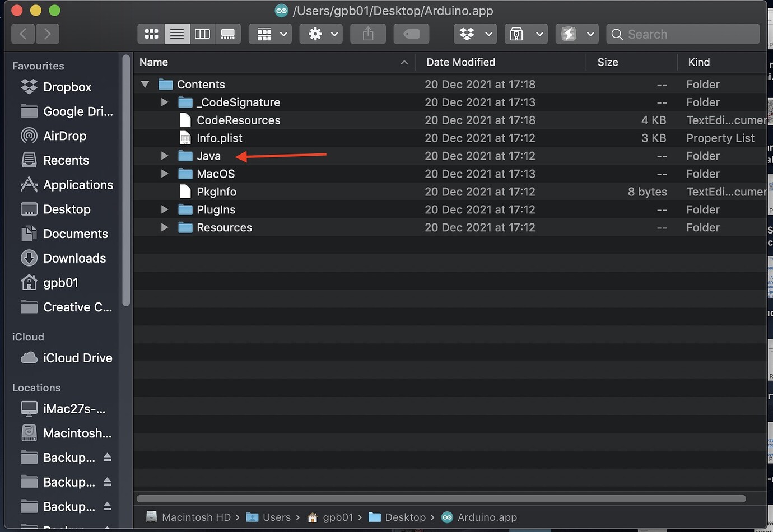
Task: Click gpb01 in the breadcrumb path
Action: [x=338, y=517]
